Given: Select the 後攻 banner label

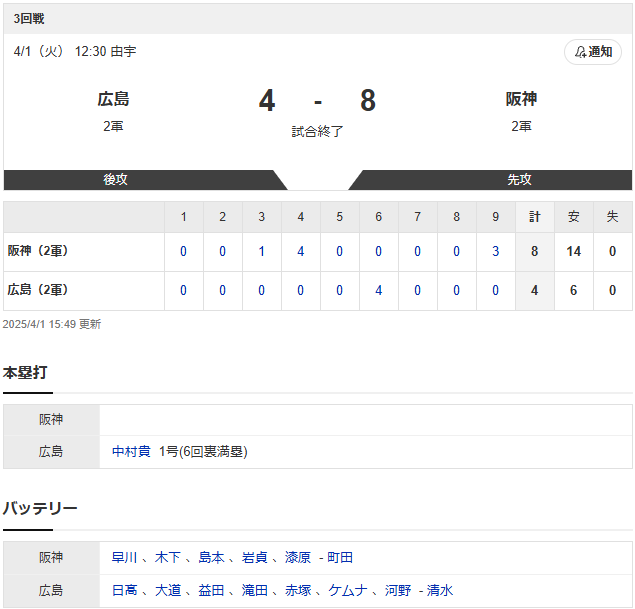Looking at the screenshot, I should 115,179.
